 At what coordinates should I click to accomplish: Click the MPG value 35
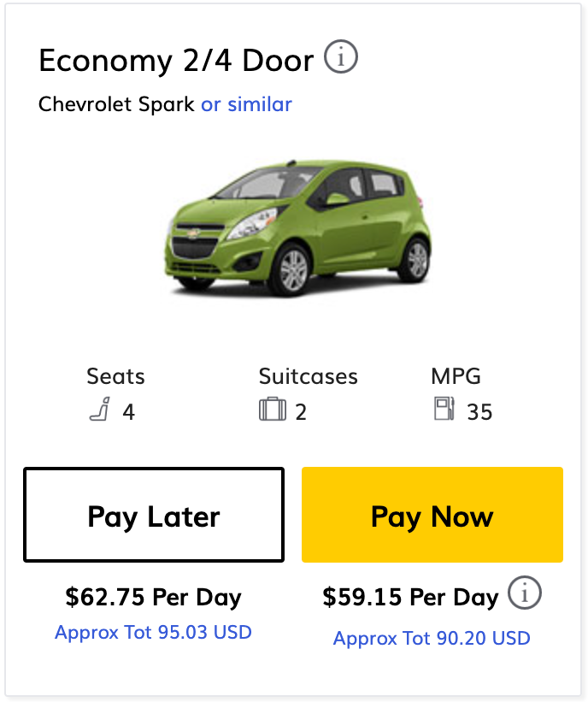click(479, 412)
